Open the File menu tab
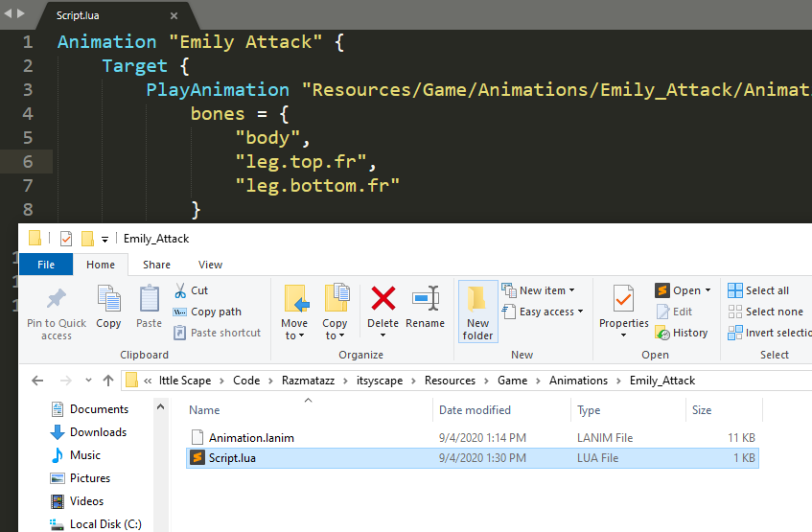Image resolution: width=812 pixels, height=532 pixels. coord(45,265)
